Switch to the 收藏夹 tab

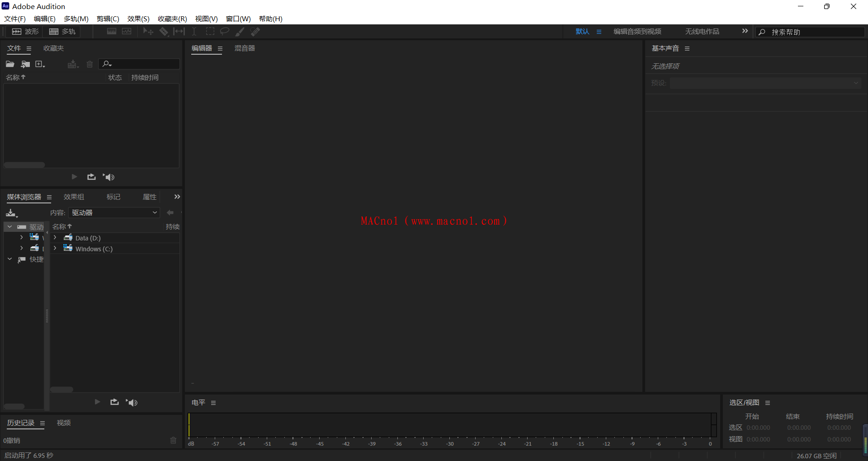[x=53, y=48]
